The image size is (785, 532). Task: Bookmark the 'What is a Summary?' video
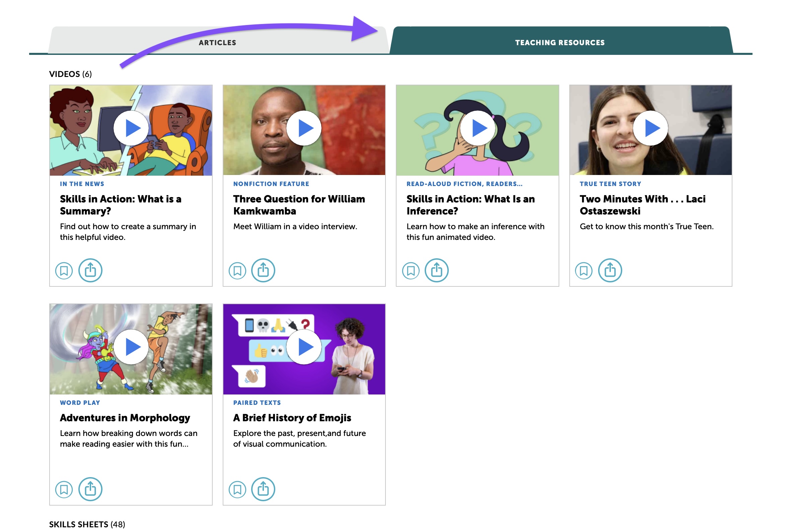coord(64,270)
